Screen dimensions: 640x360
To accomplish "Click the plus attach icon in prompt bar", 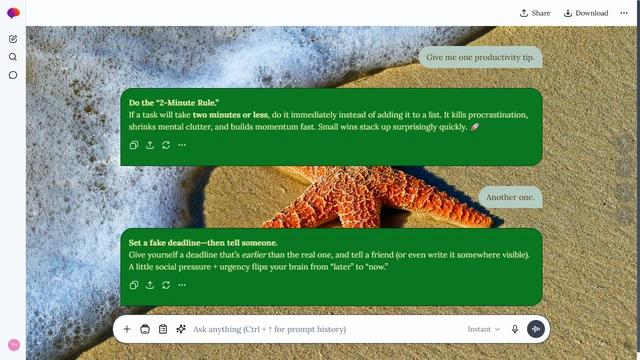I will coord(127,329).
